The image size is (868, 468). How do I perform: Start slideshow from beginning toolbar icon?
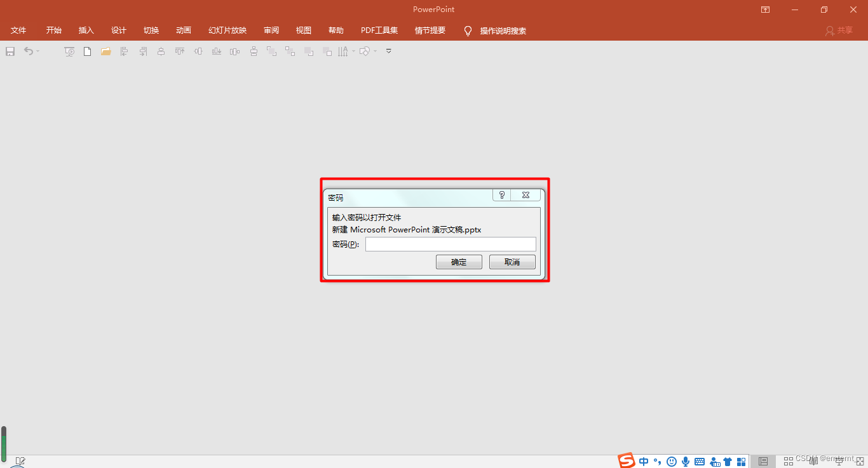click(69, 51)
